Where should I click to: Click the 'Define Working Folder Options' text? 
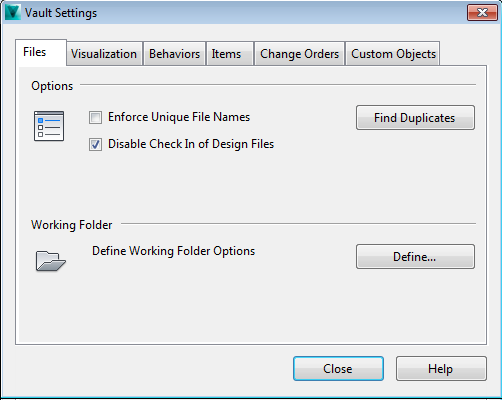tap(173, 251)
